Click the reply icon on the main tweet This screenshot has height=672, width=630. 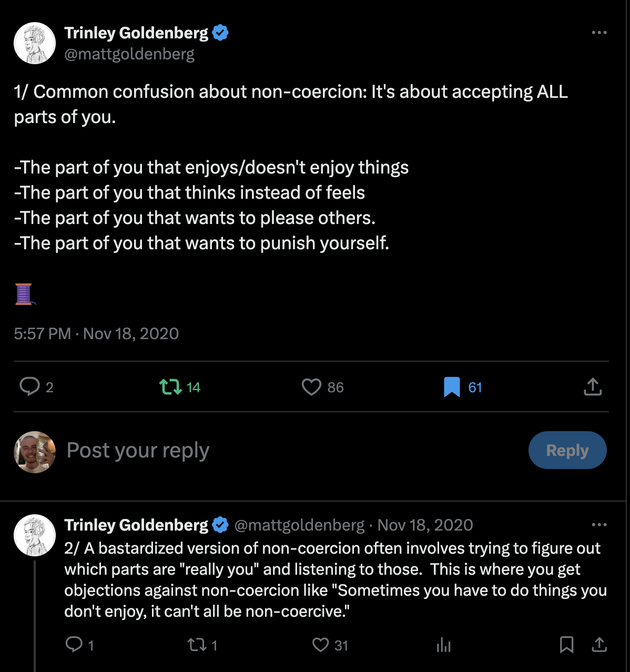tap(29, 387)
